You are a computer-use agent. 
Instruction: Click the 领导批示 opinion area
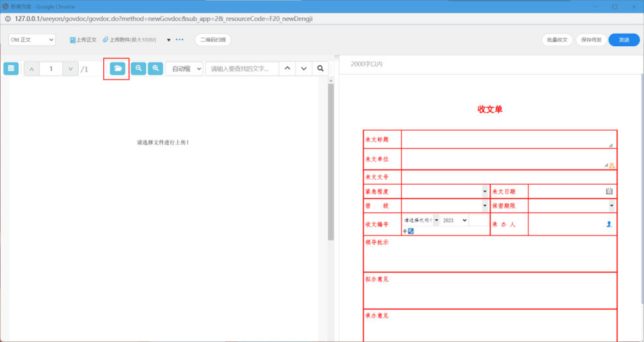click(490, 254)
